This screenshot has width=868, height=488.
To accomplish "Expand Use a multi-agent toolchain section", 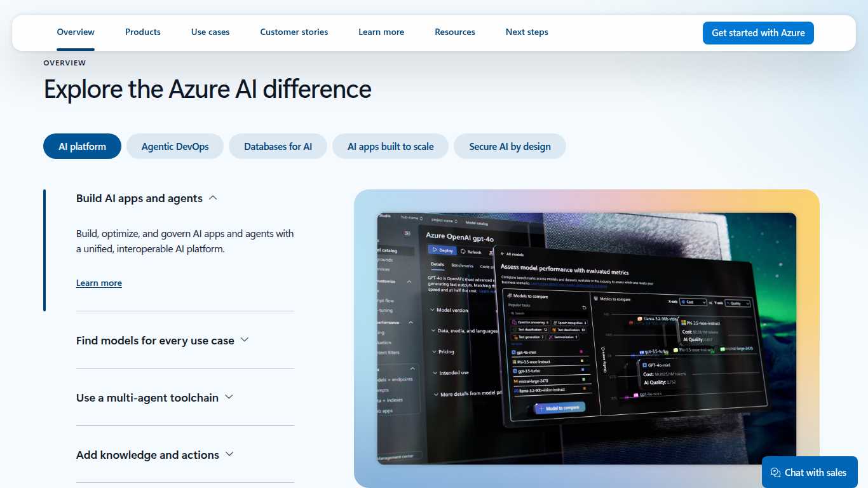I will 155,398.
